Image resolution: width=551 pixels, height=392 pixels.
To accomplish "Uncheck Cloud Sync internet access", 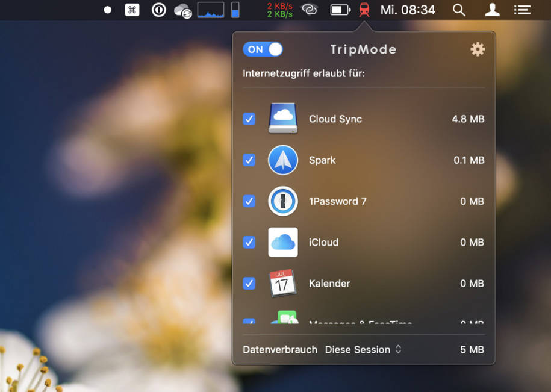I will pos(249,119).
